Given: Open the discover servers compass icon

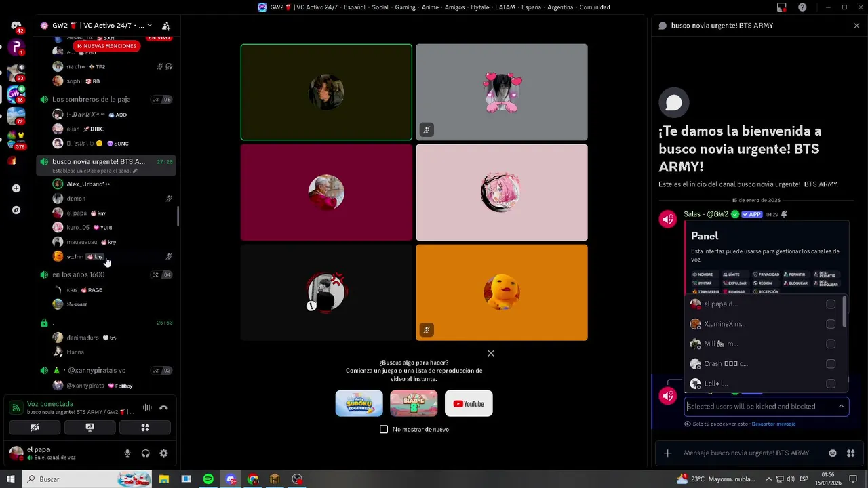Looking at the screenshot, I should click(x=16, y=210).
